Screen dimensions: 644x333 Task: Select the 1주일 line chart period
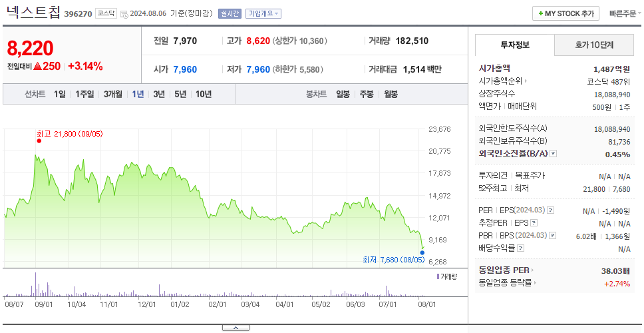click(84, 94)
